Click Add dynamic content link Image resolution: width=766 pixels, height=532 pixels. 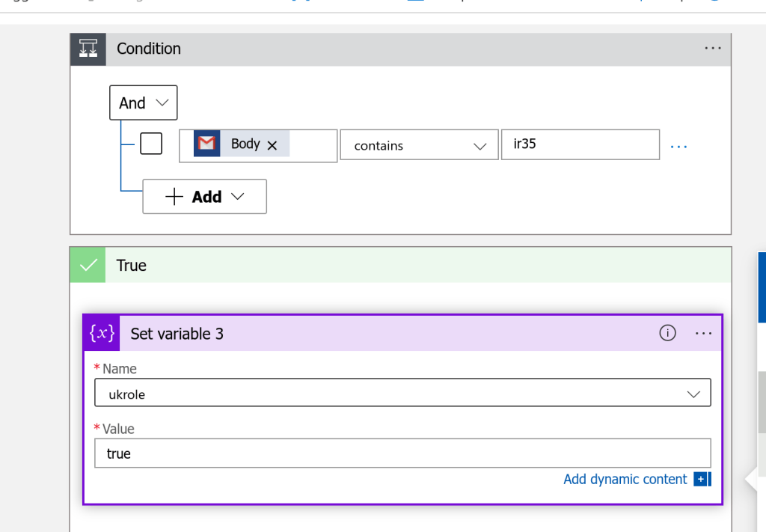tap(625, 479)
